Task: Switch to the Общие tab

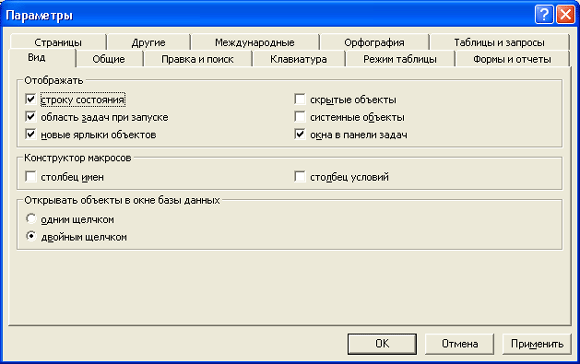Action: [x=109, y=59]
